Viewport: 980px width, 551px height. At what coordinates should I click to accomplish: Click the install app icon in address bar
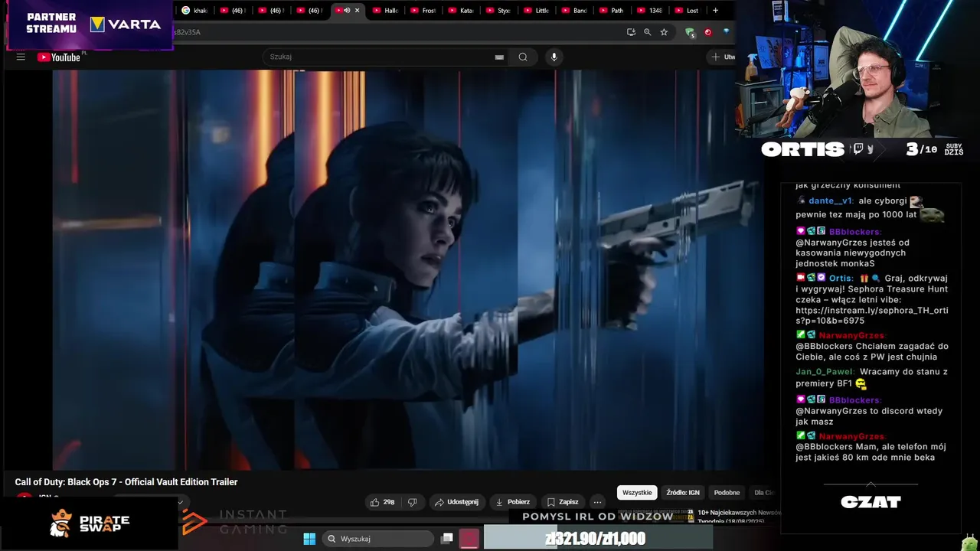point(631,32)
